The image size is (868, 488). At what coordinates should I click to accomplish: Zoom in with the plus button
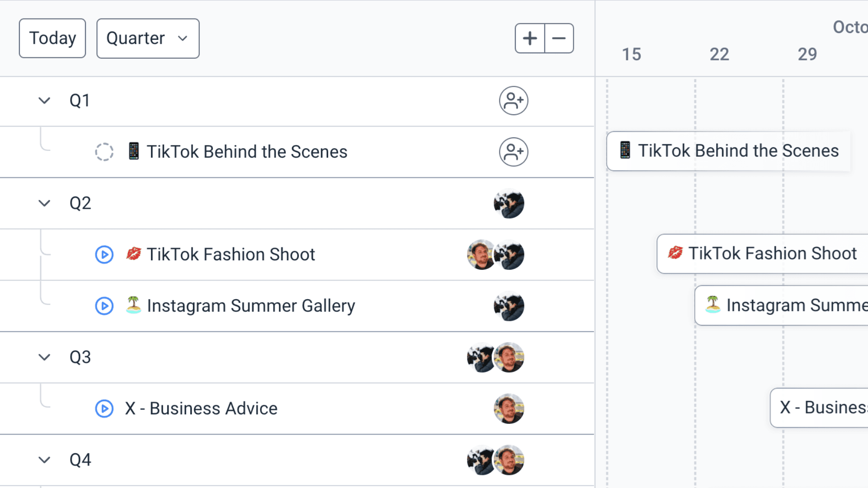coord(530,38)
